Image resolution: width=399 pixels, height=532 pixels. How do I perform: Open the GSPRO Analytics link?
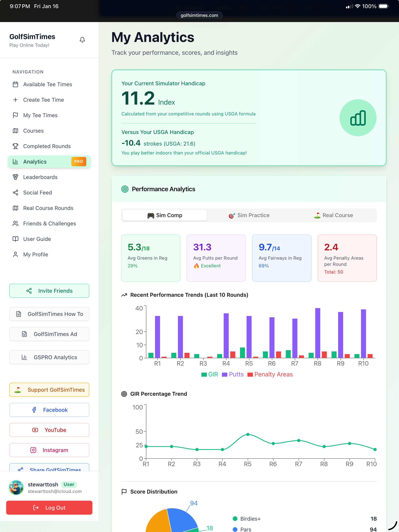(x=49, y=357)
